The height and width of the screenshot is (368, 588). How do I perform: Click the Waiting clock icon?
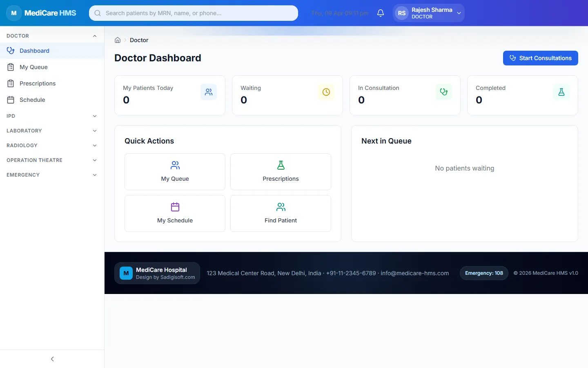(x=326, y=92)
